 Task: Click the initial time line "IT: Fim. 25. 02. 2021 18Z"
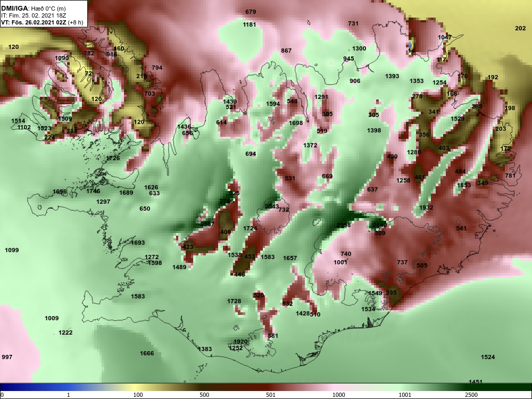pyautogui.click(x=33, y=15)
